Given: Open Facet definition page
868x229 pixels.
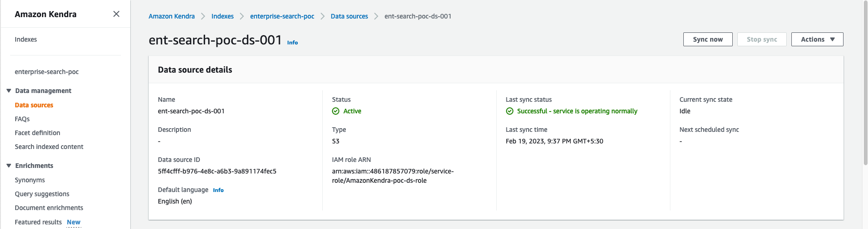Looking at the screenshot, I should [37, 133].
